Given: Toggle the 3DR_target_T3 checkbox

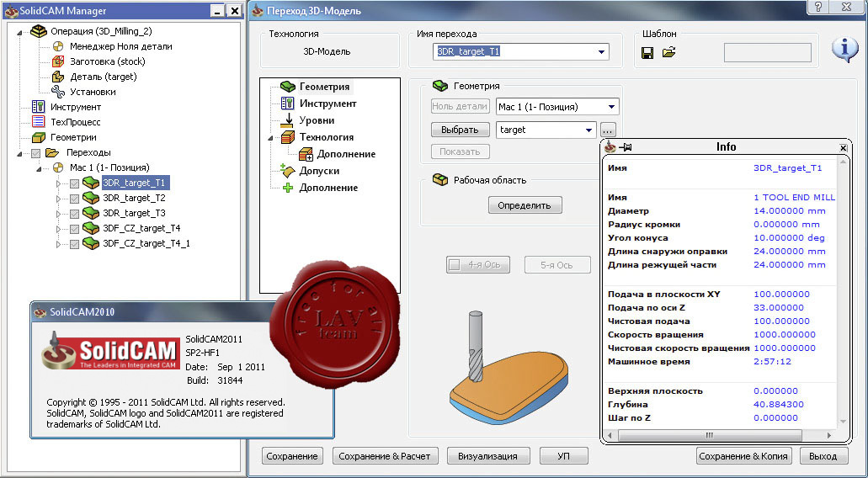Looking at the screenshot, I should pyautogui.click(x=75, y=214).
